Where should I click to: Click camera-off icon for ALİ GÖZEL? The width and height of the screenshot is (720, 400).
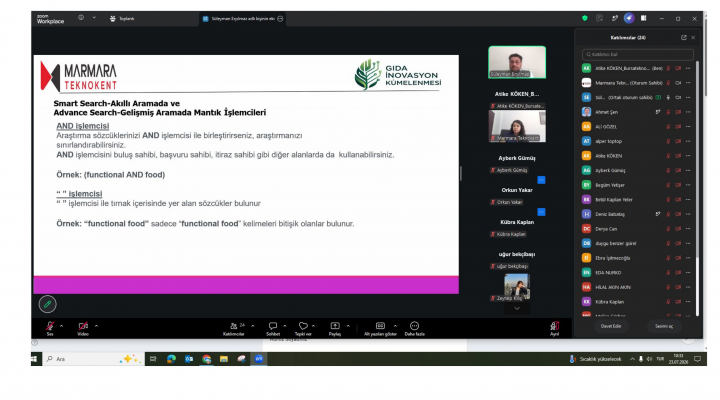coord(678,127)
